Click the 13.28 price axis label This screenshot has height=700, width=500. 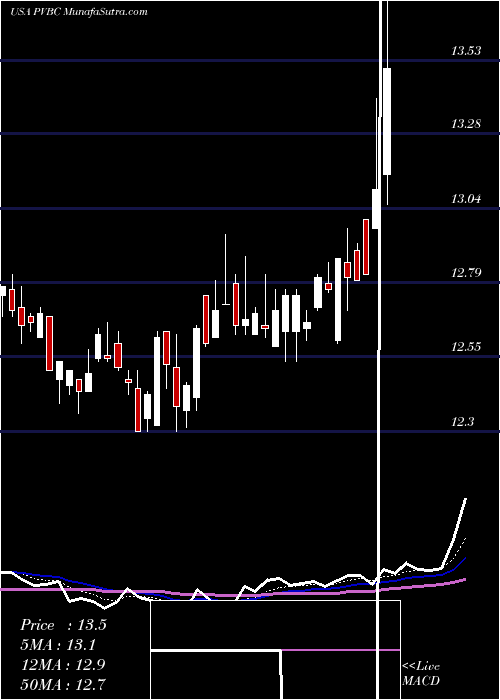pyautogui.click(x=466, y=124)
